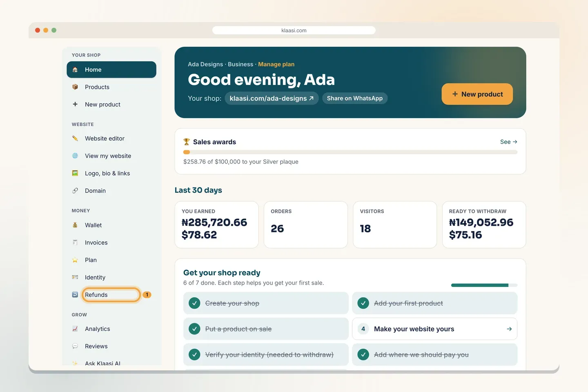Open Home in the sidebar

111,70
